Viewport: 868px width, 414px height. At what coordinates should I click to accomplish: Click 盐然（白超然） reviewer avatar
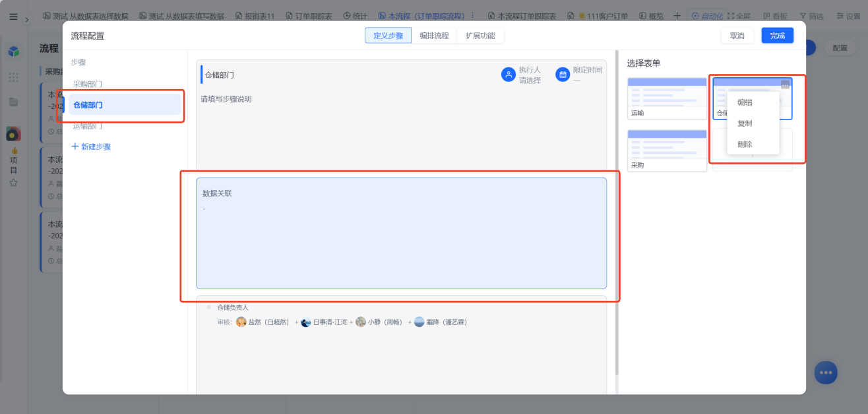(x=241, y=322)
